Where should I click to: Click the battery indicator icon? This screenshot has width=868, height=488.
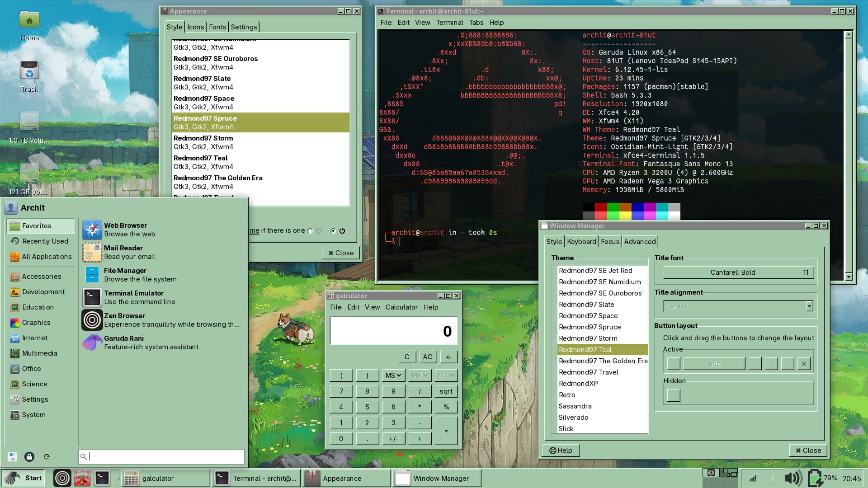[815, 478]
